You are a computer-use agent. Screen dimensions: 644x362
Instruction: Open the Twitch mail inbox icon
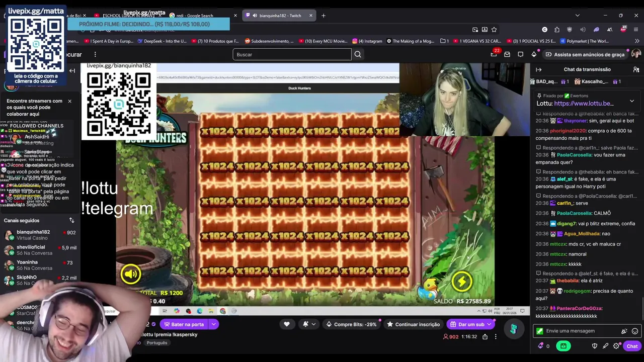[x=507, y=54]
